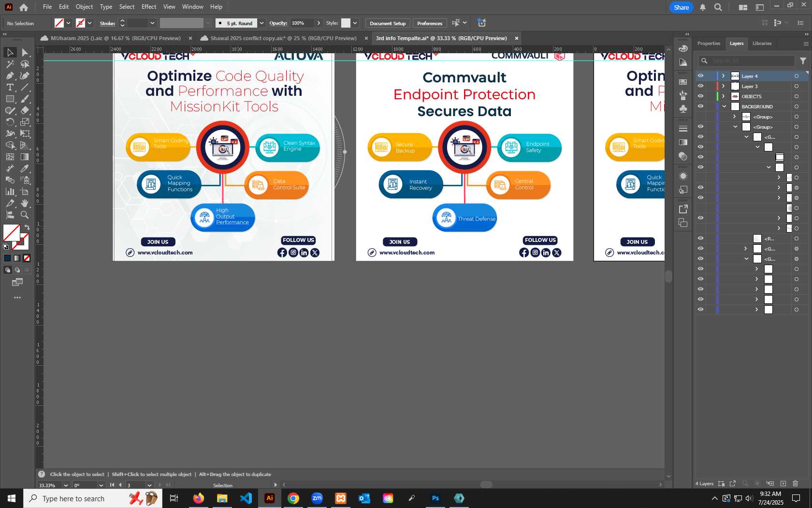Switch to the Libraries tab
Image resolution: width=812 pixels, height=508 pixels.
(762, 44)
